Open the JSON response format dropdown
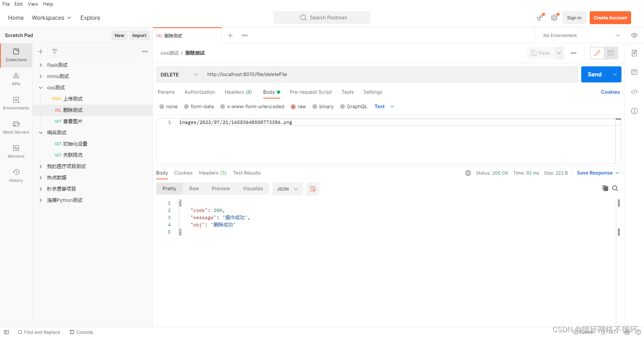Screen dimensions: 644x337 coord(287,189)
